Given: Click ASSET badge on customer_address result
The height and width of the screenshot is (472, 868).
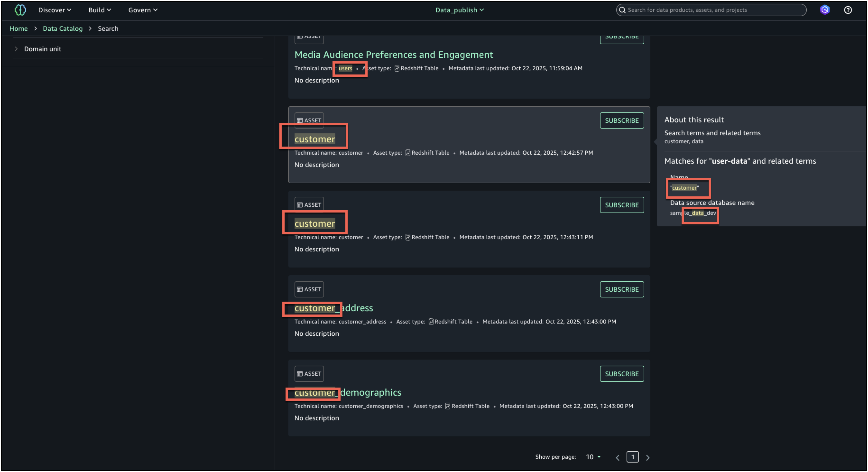Looking at the screenshot, I should (309, 289).
